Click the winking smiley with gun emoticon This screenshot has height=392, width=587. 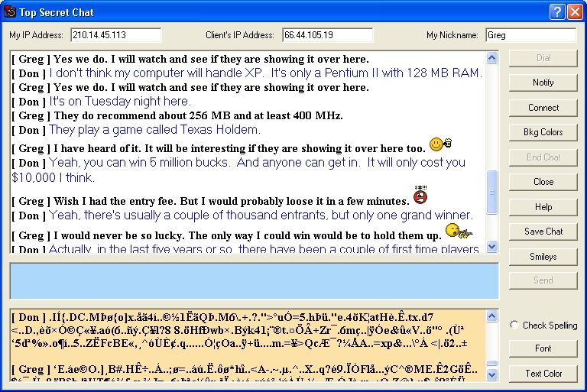click(x=459, y=231)
